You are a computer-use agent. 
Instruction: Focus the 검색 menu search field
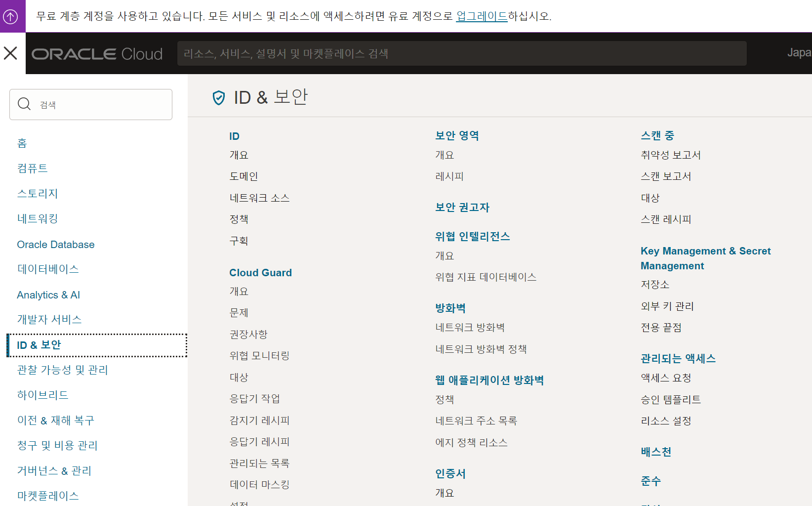click(x=91, y=104)
